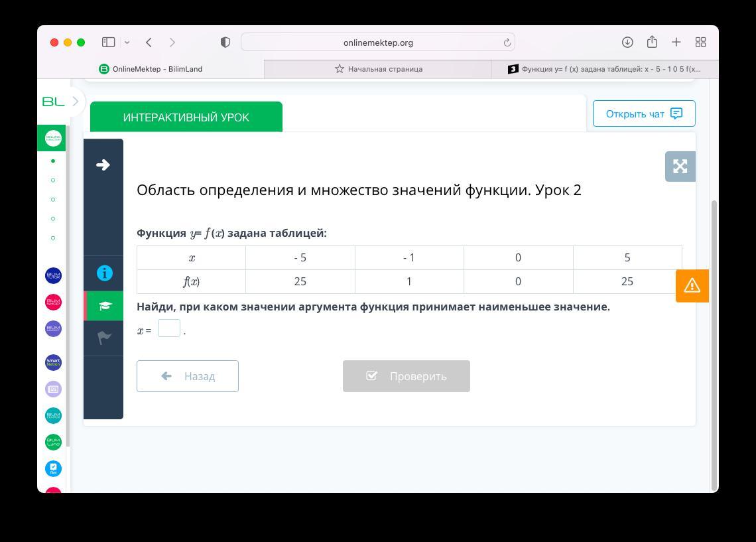756x542 pixels.
Task: Click the page vertical scrollbar
Action: (x=714, y=345)
